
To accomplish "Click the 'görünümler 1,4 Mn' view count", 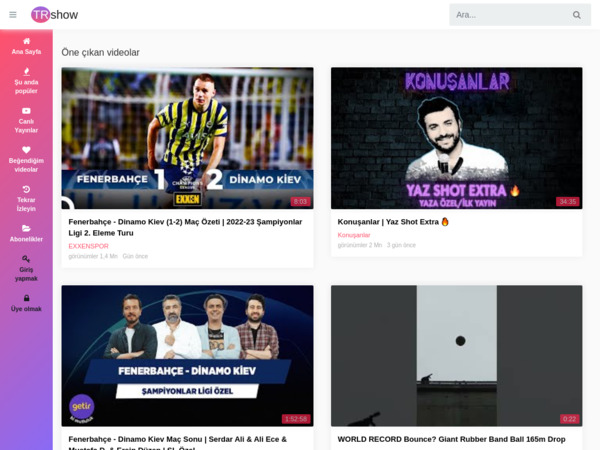I will (x=93, y=256).
